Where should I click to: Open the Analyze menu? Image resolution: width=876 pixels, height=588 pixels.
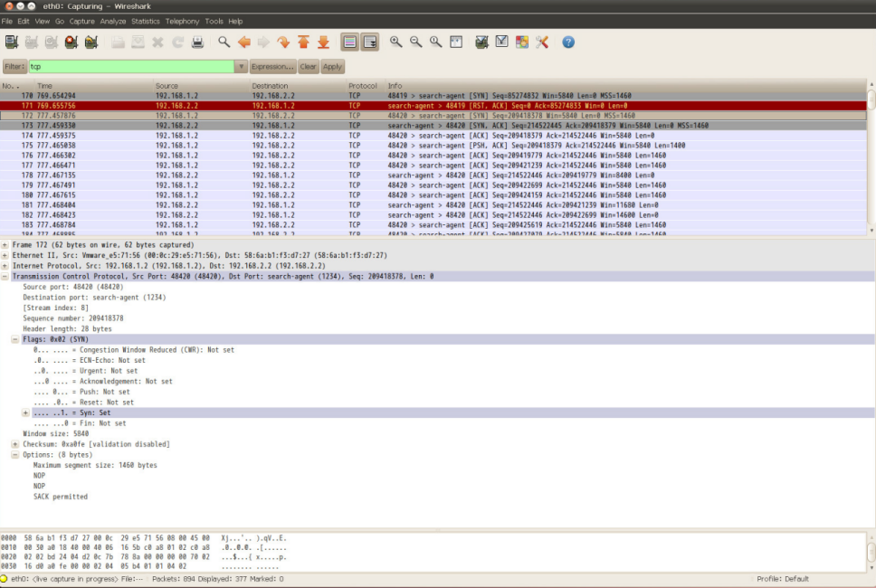pos(113,21)
